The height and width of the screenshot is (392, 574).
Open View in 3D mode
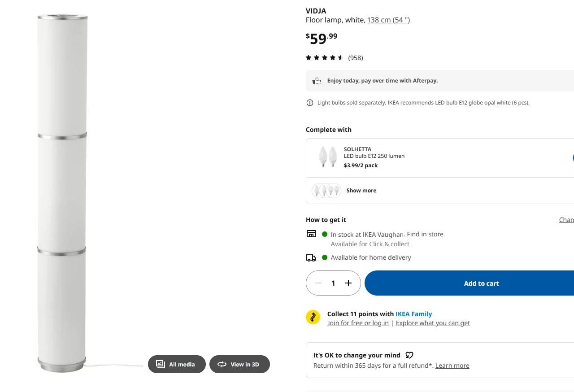(x=239, y=364)
